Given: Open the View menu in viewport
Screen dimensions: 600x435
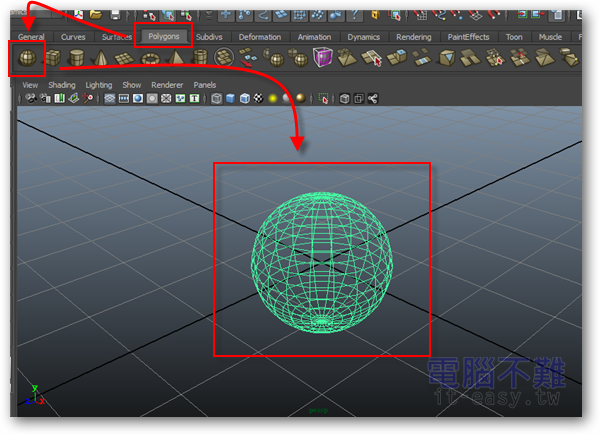Looking at the screenshot, I should pos(30,85).
